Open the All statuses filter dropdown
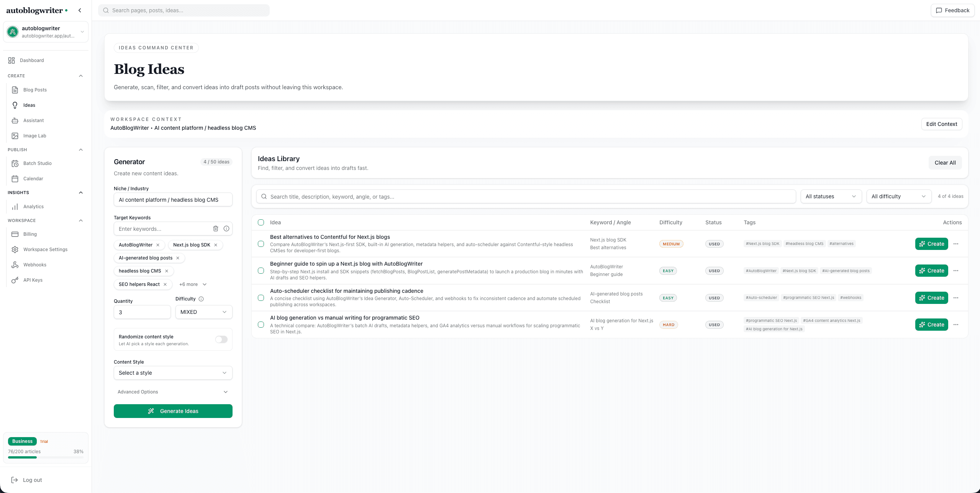Screen dimensions: 980x493 (831, 196)
